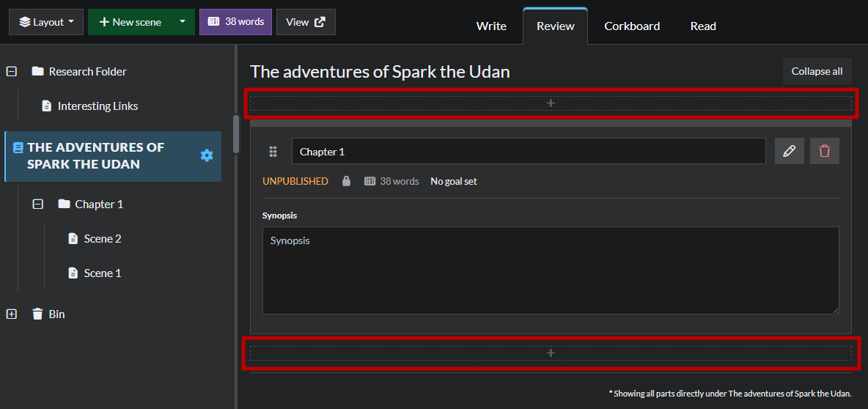This screenshot has width=868, height=409.
Task: Open Scene 2 in the sidebar
Action: tap(103, 238)
